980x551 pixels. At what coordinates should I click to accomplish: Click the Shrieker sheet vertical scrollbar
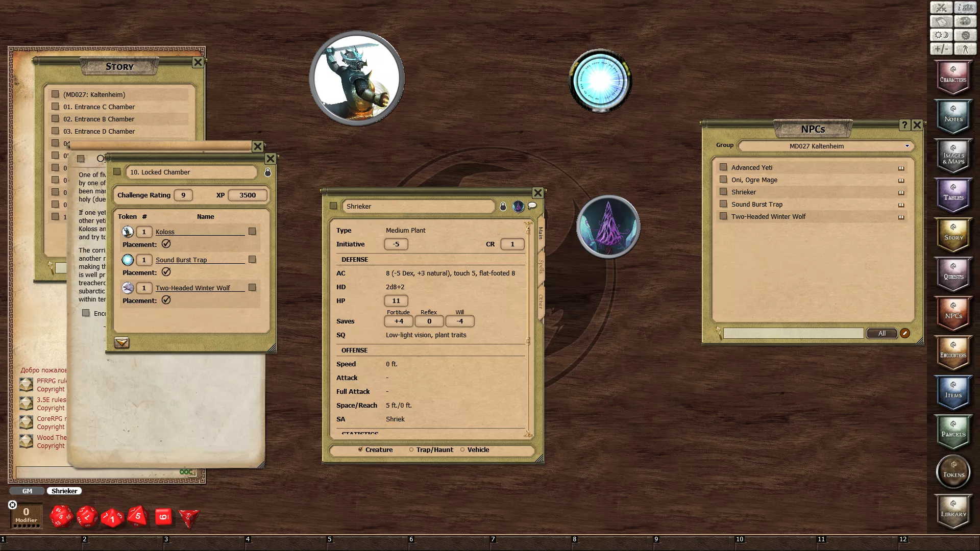pyautogui.click(x=528, y=329)
